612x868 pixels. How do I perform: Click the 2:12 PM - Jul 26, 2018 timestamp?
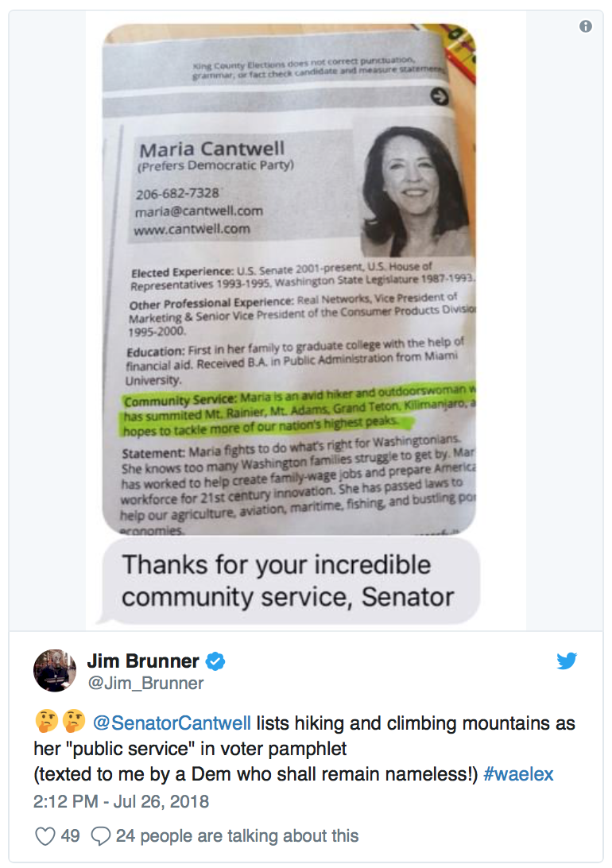pos(121,801)
